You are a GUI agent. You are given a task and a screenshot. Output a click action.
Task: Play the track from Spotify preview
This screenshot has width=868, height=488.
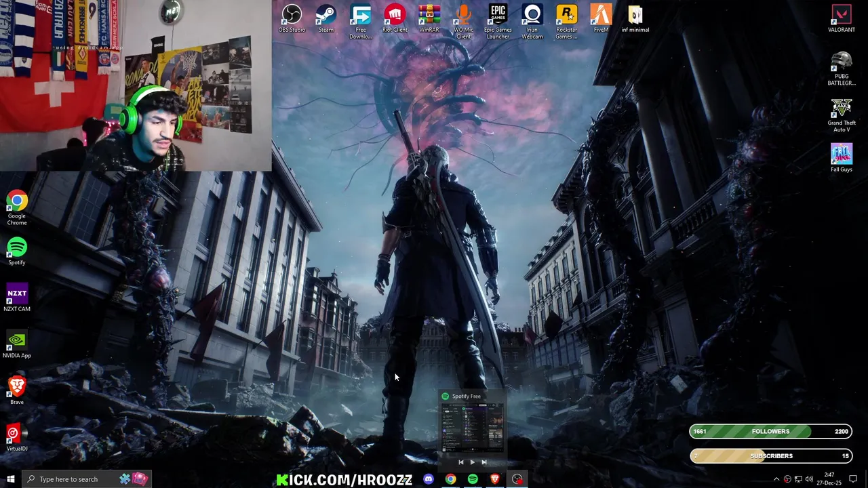coord(473,462)
